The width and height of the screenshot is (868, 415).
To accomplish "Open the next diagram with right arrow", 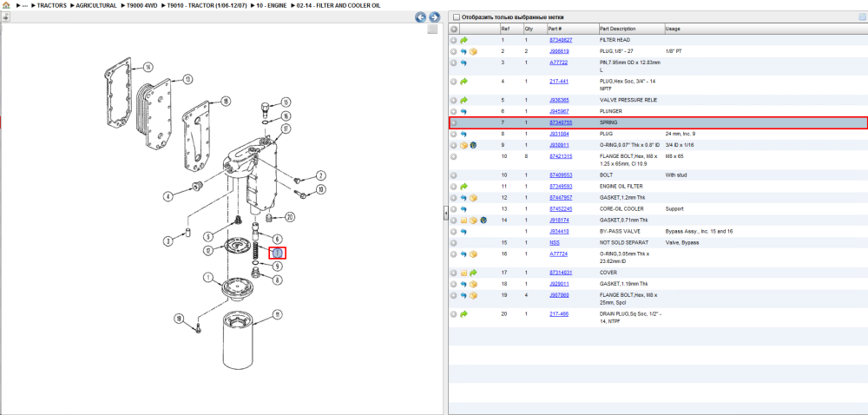I will point(435,17).
